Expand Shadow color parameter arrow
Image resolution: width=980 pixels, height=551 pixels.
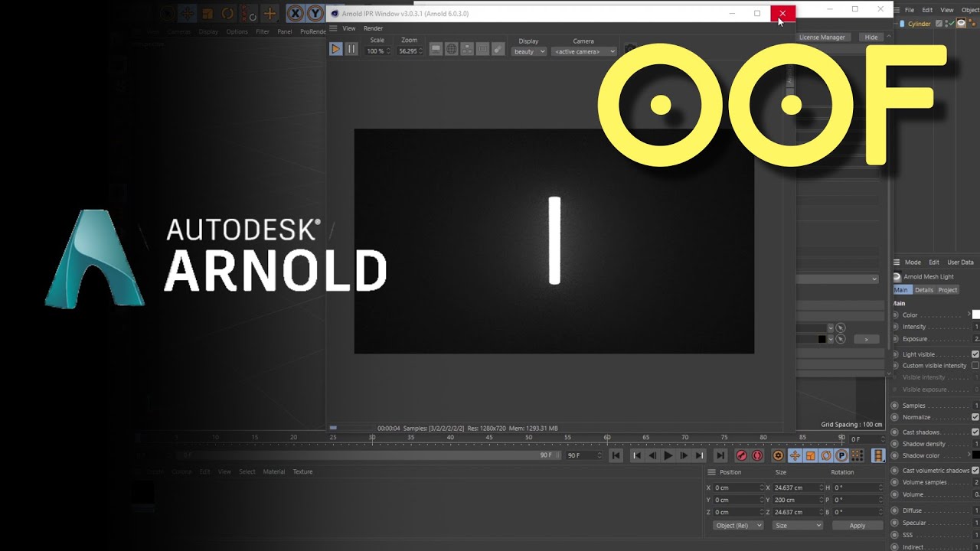click(x=969, y=455)
